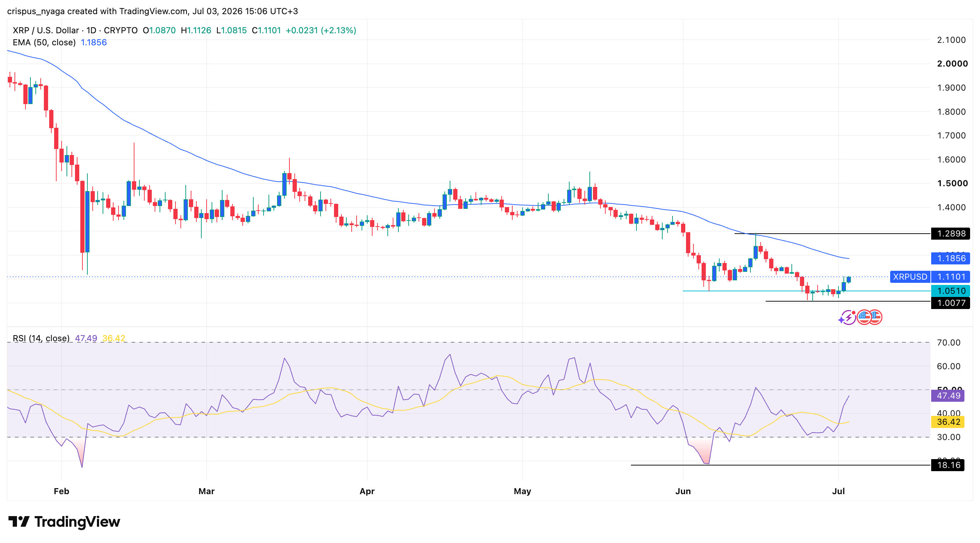
Task: Click the EMA (50, close) indicator legend
Action: pos(44,42)
